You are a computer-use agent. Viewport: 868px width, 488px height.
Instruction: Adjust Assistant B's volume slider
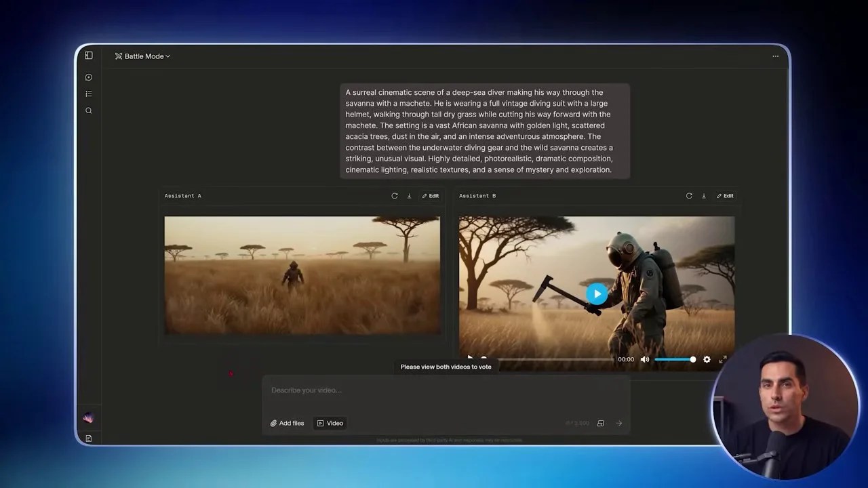coord(675,359)
